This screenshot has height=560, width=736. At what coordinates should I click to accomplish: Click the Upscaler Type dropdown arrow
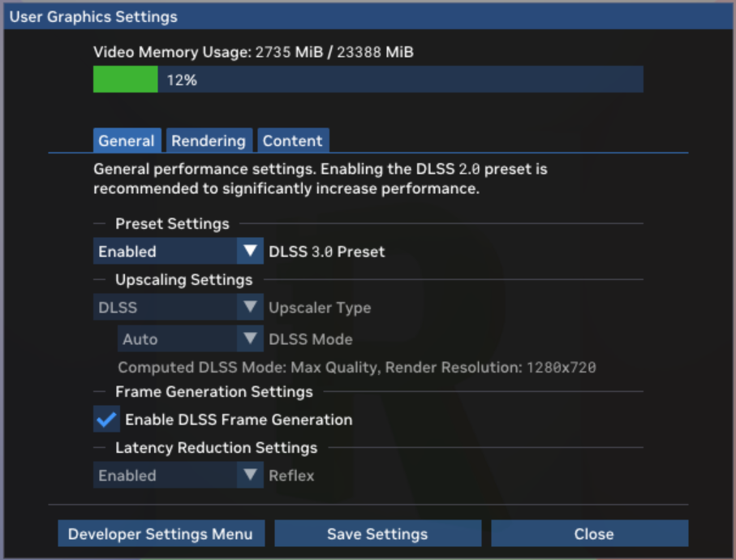click(250, 307)
